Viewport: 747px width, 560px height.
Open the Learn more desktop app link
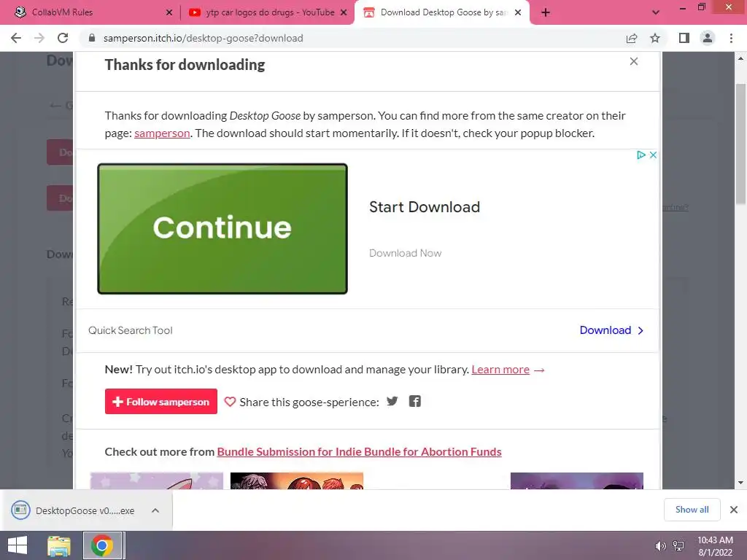[500, 370]
